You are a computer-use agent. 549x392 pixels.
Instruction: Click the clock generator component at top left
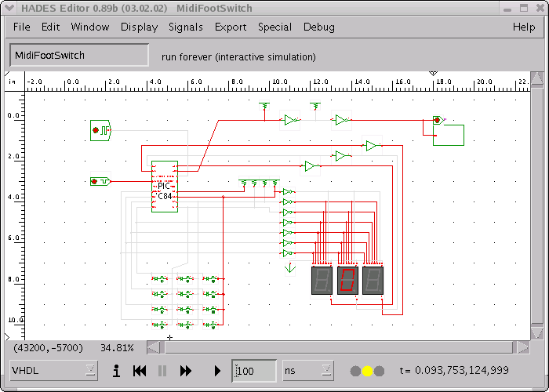point(100,129)
